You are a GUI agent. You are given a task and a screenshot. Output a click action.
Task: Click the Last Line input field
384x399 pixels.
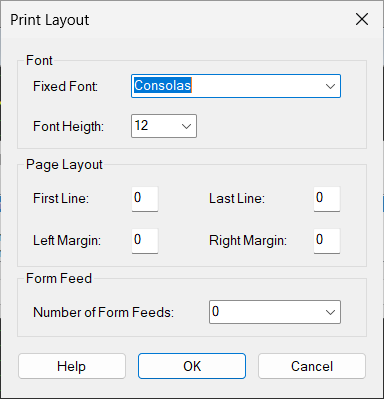327,199
